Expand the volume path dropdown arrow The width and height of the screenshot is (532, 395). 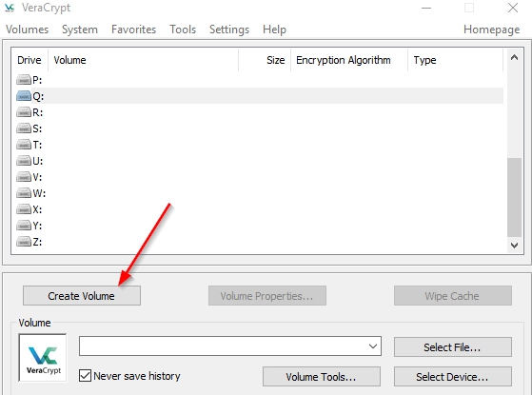[373, 346]
